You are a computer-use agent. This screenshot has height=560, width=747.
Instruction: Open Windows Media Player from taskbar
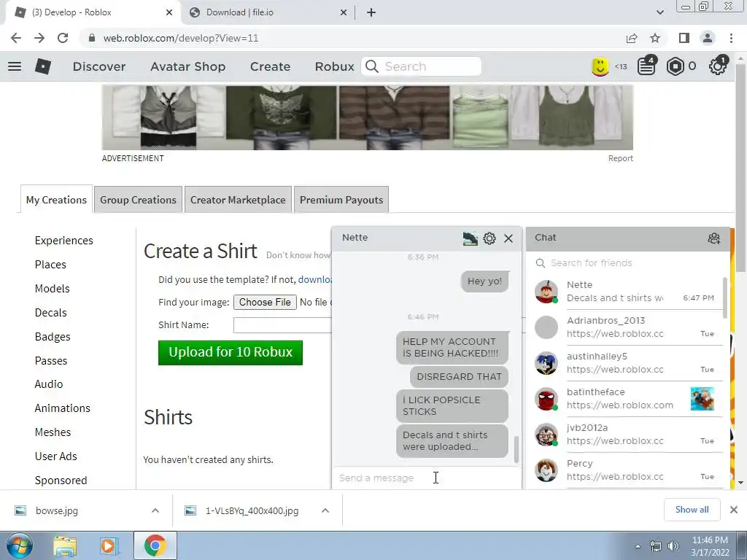click(109, 546)
